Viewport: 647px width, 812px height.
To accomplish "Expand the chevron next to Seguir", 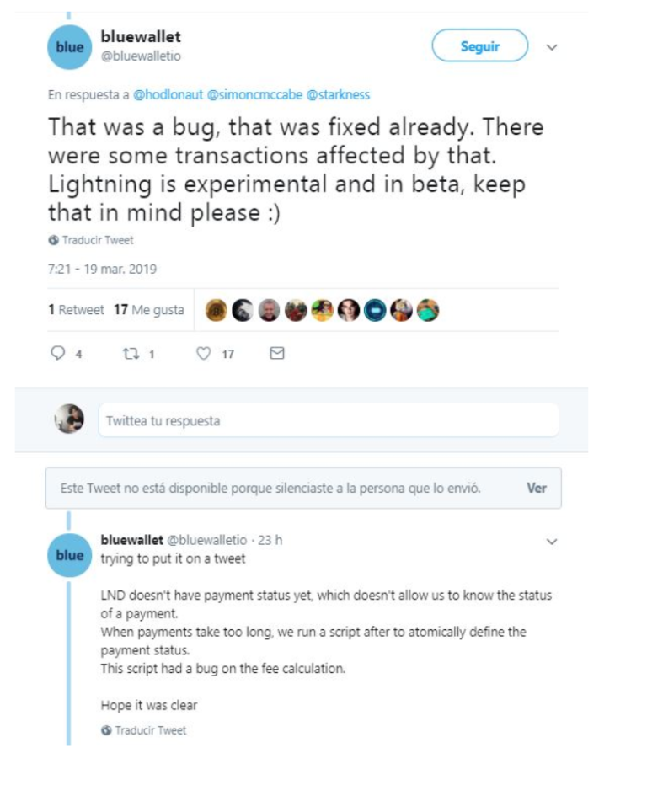I will 552,47.
